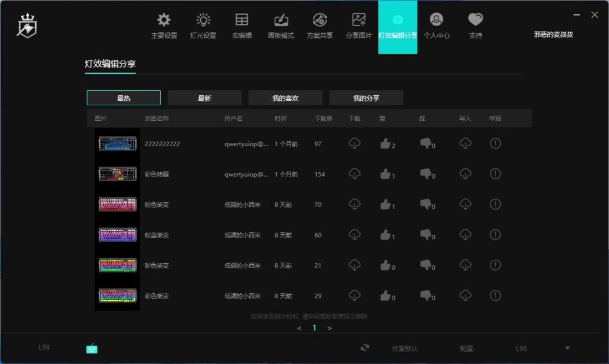Viewport: 609px width, 364px height.
Task: Open 灯光设置 lighting settings tab
Action: click(203, 26)
